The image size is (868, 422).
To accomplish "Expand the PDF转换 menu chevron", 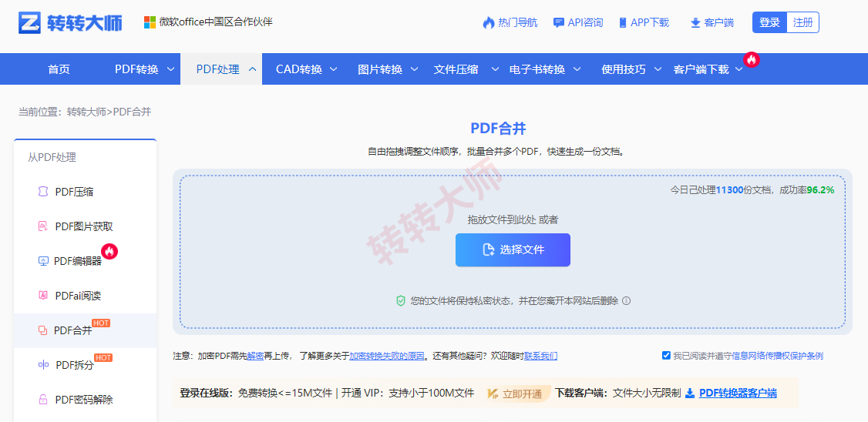I will [x=171, y=69].
